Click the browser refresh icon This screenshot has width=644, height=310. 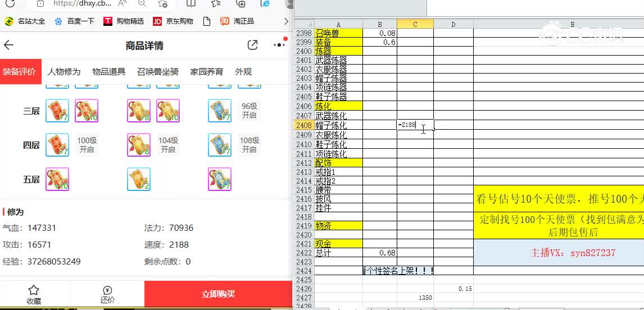coord(10,4)
